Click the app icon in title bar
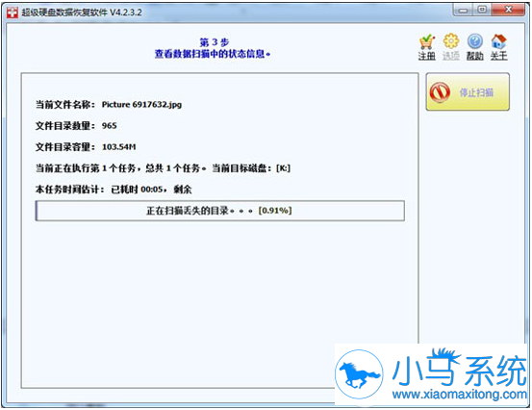532x410 pixels. (13, 13)
